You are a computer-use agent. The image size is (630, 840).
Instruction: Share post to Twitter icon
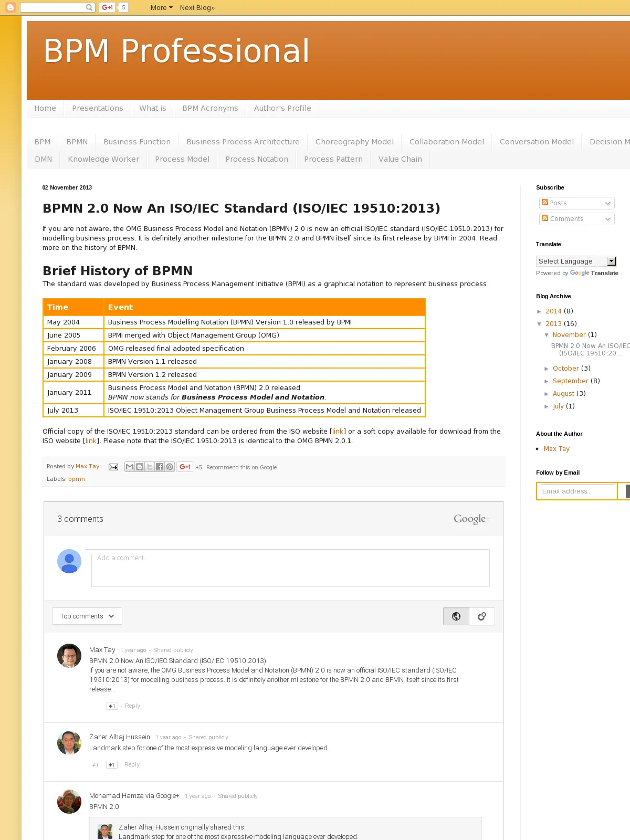[150, 467]
